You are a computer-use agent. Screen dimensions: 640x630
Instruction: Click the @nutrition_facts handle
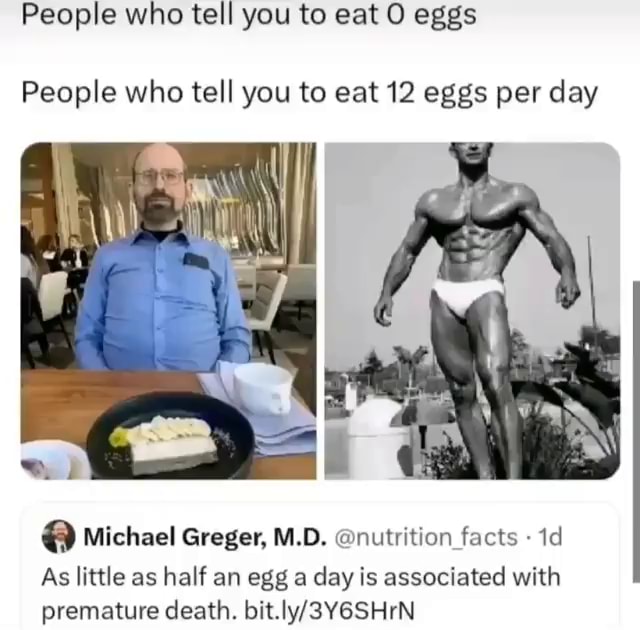pos(426,537)
